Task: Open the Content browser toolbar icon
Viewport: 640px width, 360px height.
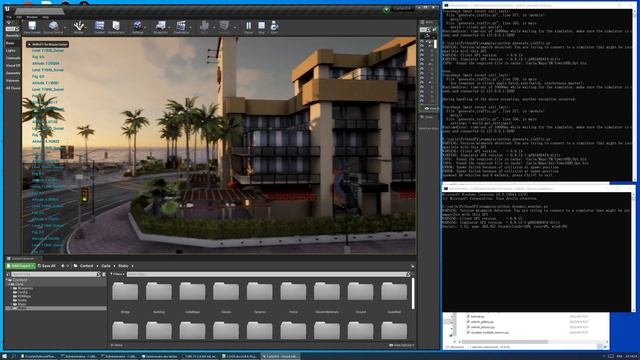Action: [99, 27]
